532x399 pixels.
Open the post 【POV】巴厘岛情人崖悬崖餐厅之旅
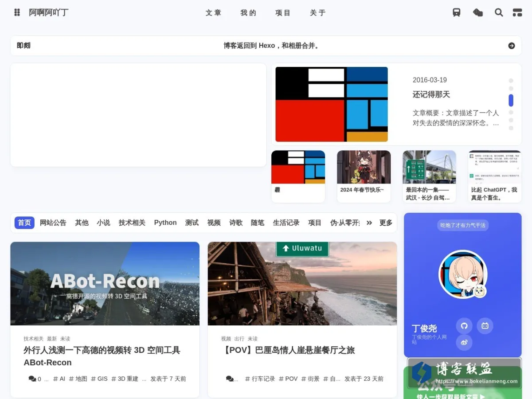pos(288,350)
